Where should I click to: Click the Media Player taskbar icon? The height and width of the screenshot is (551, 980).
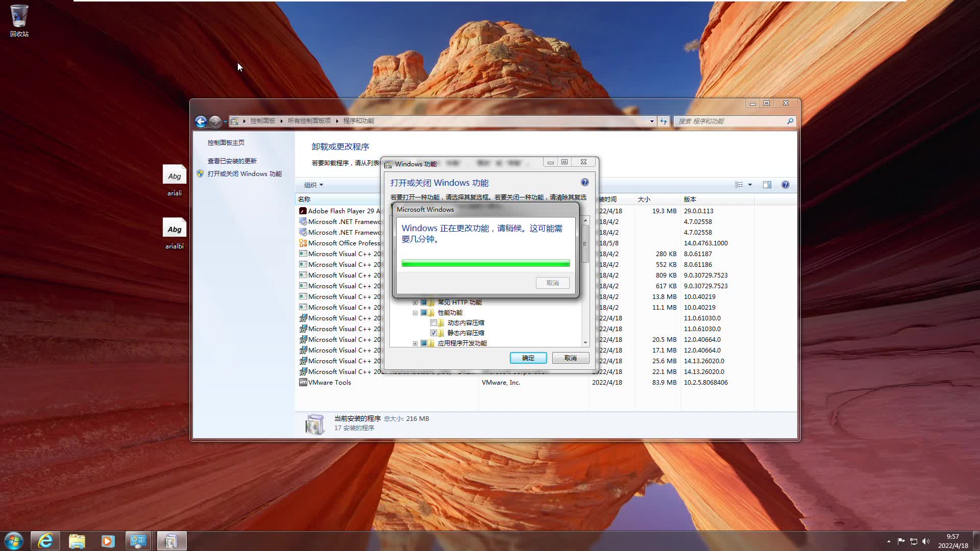pyautogui.click(x=107, y=540)
